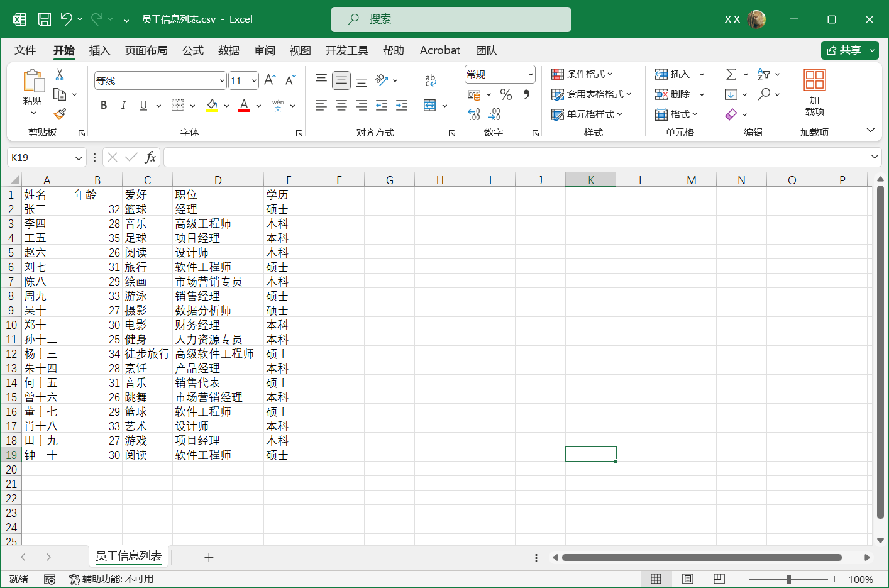Viewport: 889px width, 588px height.
Task: Add a new sheet with the + button
Action: coord(209,557)
